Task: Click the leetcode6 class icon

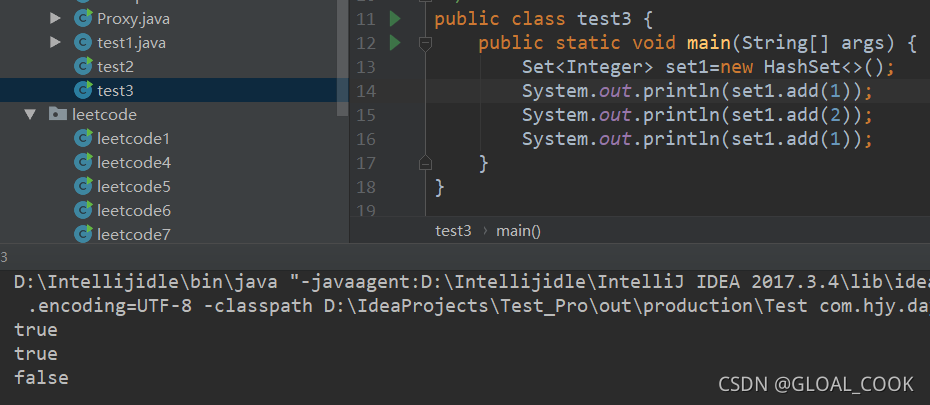Action: (83, 210)
